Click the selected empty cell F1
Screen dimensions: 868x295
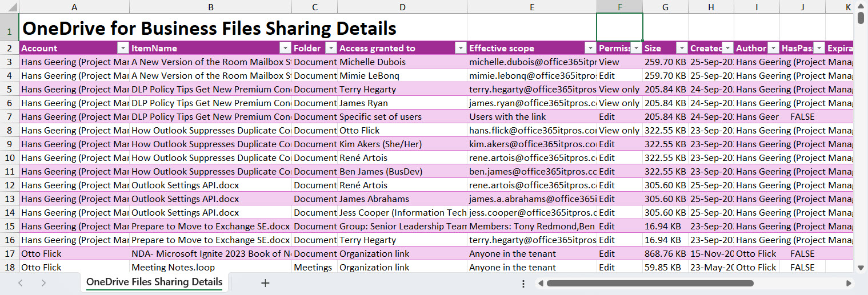(620, 27)
